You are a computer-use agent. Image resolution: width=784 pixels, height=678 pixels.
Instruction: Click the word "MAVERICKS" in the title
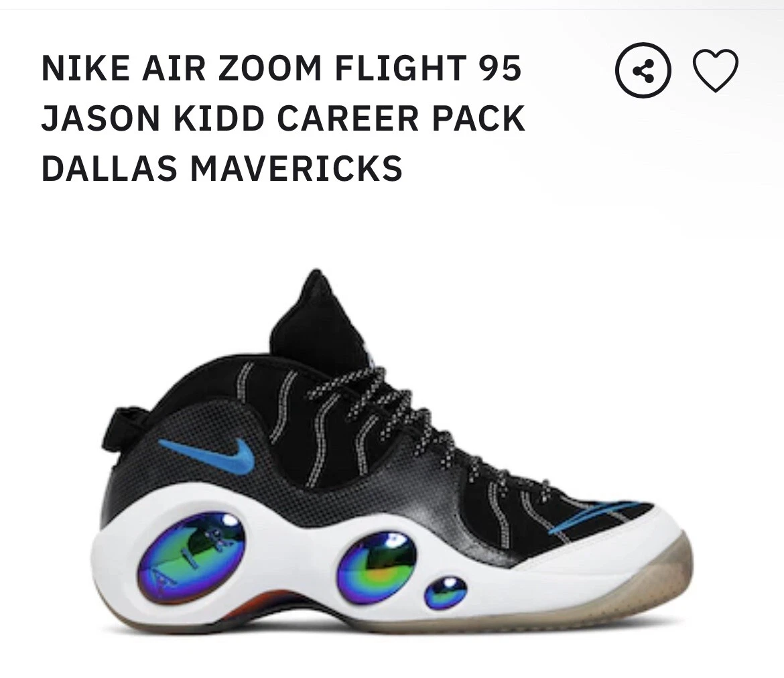click(x=296, y=168)
